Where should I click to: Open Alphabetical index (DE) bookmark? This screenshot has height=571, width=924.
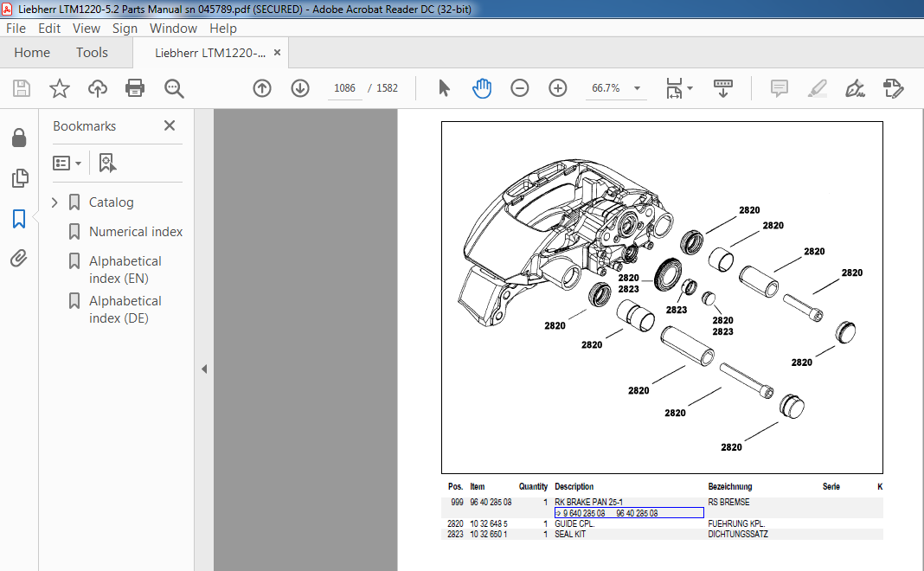click(125, 310)
